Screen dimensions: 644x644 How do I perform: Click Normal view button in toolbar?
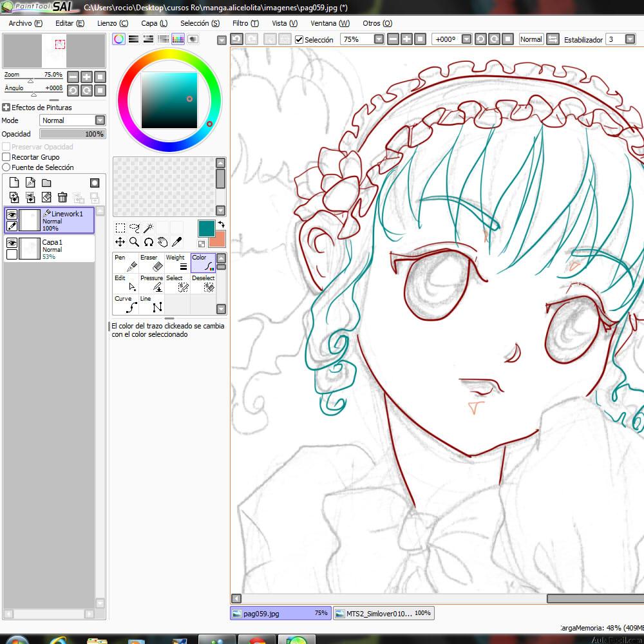pyautogui.click(x=531, y=39)
